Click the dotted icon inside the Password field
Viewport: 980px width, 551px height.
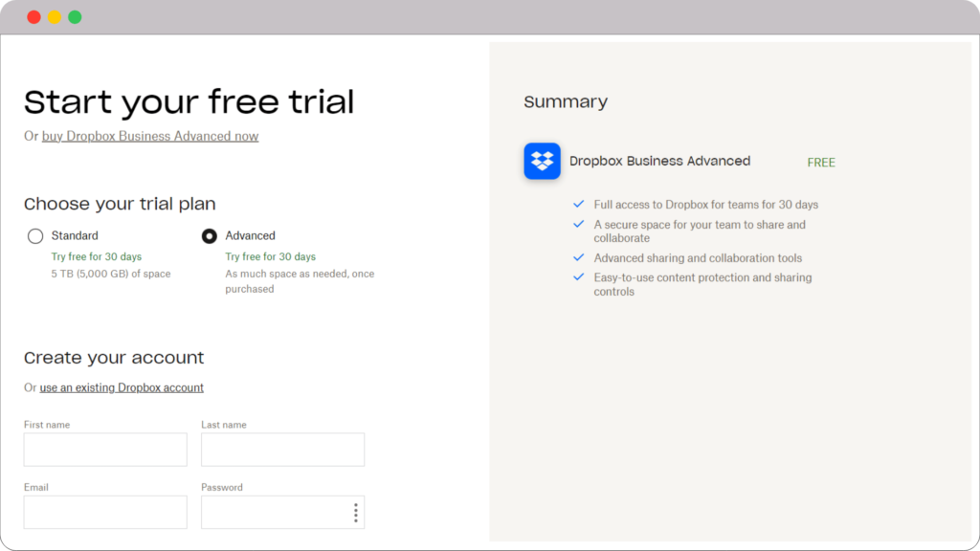355,512
